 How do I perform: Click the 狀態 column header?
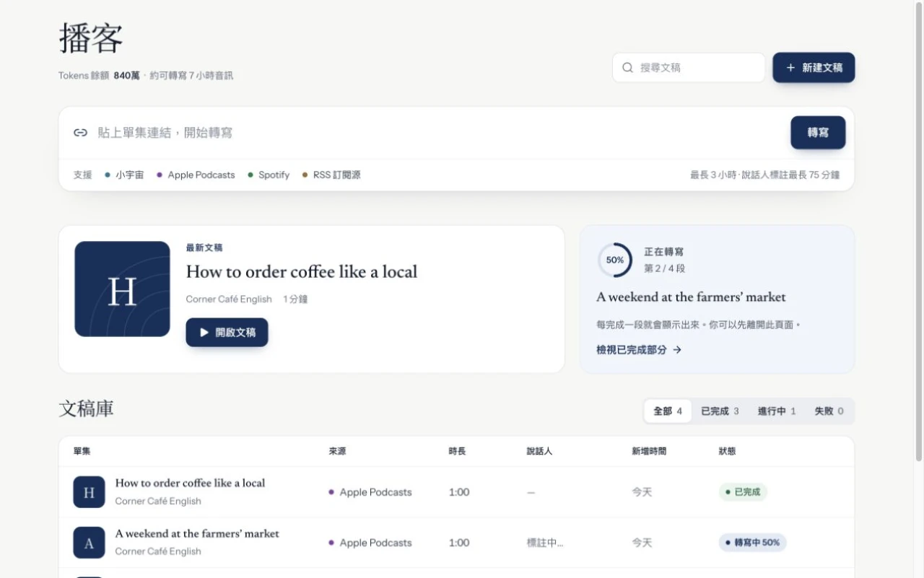[727, 452]
